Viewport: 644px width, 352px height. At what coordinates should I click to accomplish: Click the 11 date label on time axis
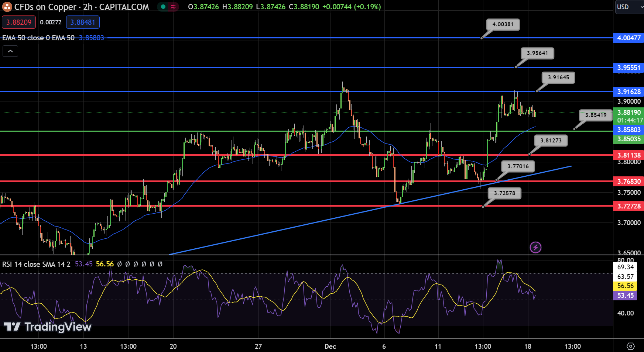[x=438, y=346]
